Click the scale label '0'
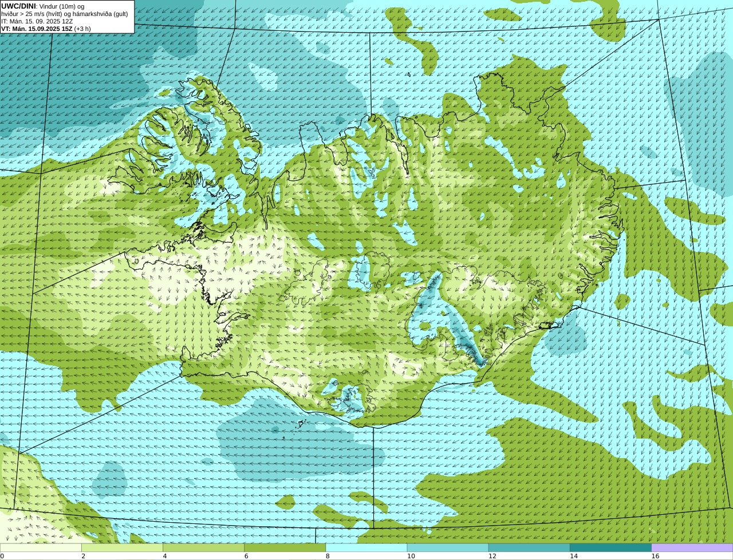 (2, 556)
